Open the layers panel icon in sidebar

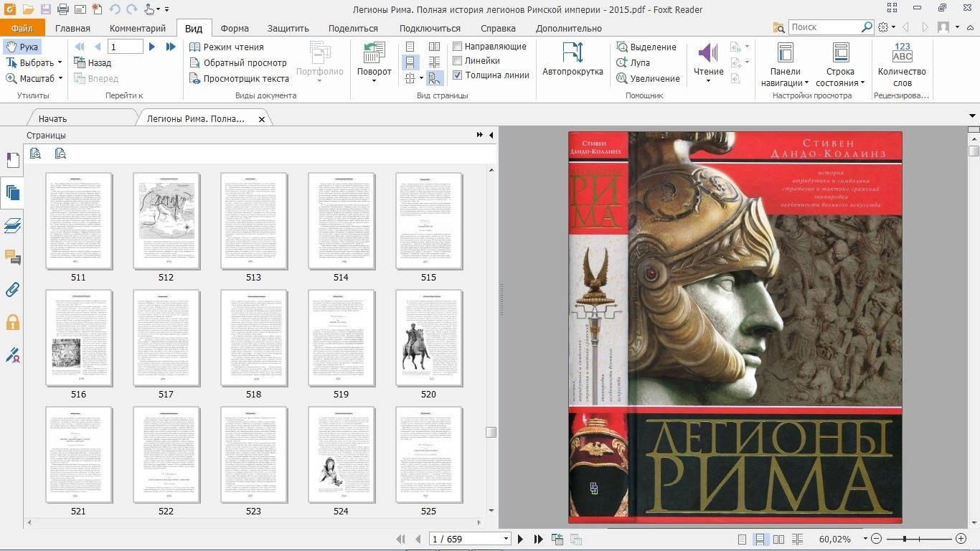[x=12, y=225]
